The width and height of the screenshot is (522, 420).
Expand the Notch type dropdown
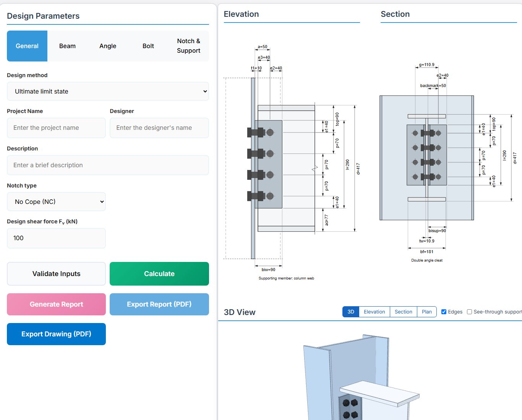click(x=56, y=202)
